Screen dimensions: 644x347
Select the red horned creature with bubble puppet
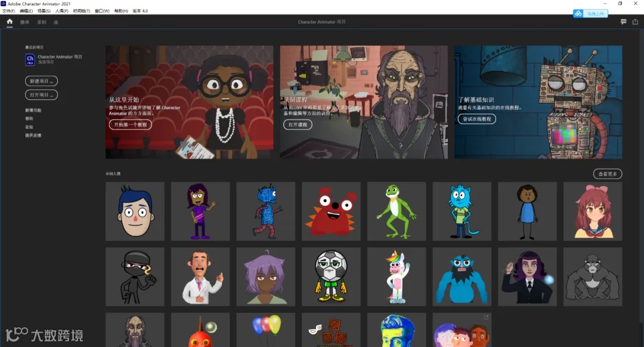pos(200,330)
